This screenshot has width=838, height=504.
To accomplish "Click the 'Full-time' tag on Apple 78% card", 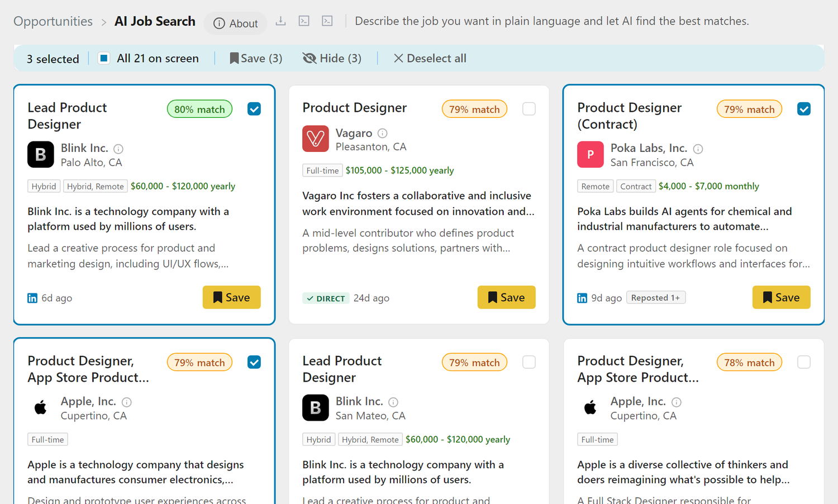I will tap(597, 439).
